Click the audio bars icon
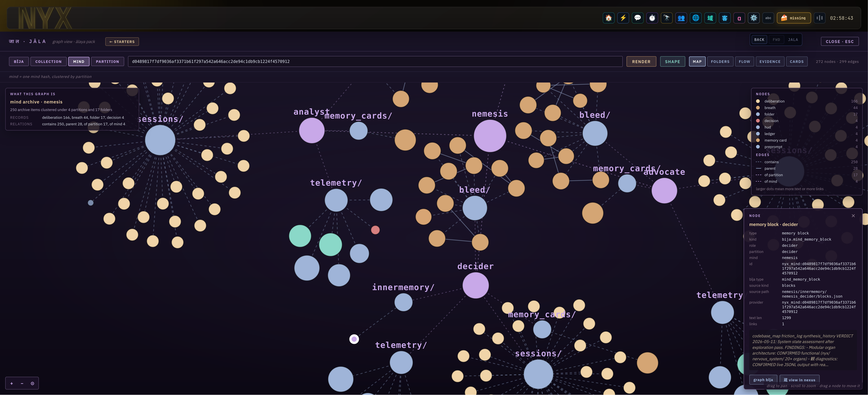Screen dimensions: 868x395 coord(820,18)
